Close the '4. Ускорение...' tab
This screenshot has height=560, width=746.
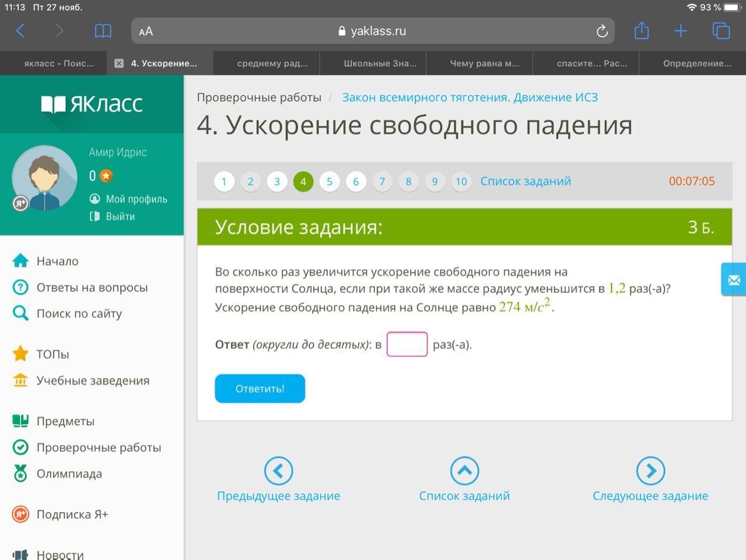(119, 63)
